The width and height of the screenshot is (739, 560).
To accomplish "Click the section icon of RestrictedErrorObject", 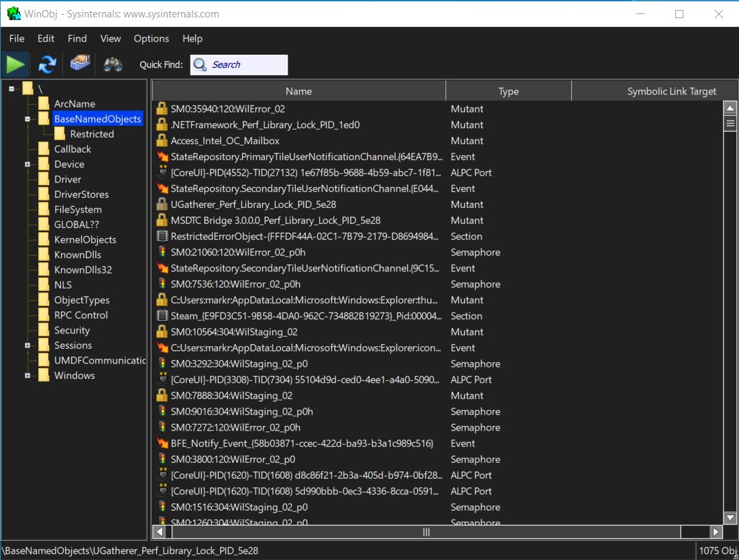I will (x=162, y=236).
